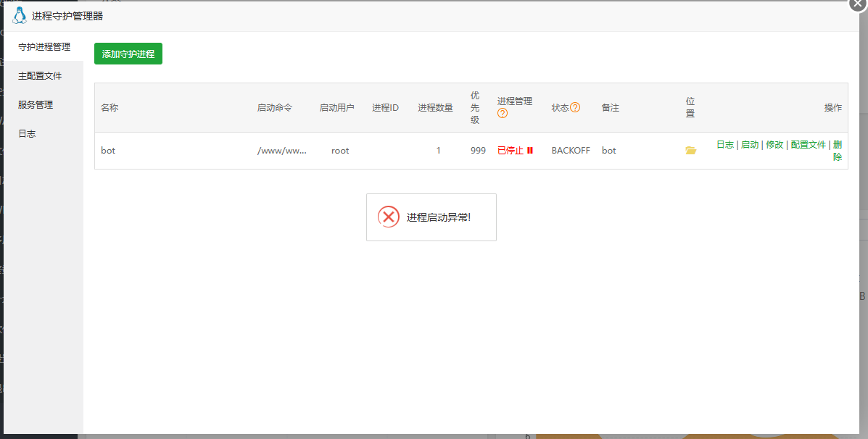Click priority value 999
868x439 pixels.
coord(478,151)
